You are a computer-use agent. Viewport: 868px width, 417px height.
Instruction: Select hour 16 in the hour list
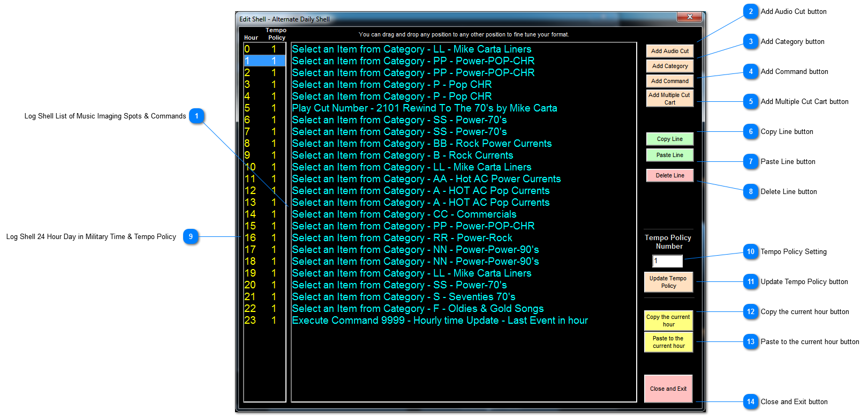tap(265, 238)
